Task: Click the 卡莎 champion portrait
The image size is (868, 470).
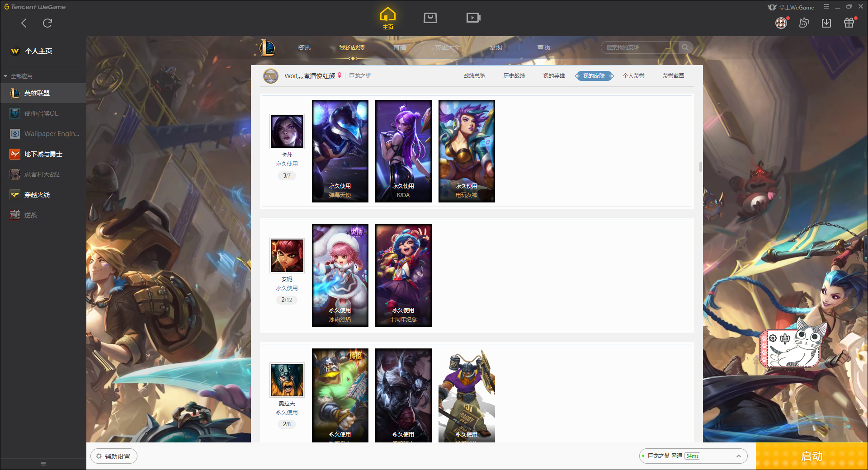Action: [x=287, y=132]
